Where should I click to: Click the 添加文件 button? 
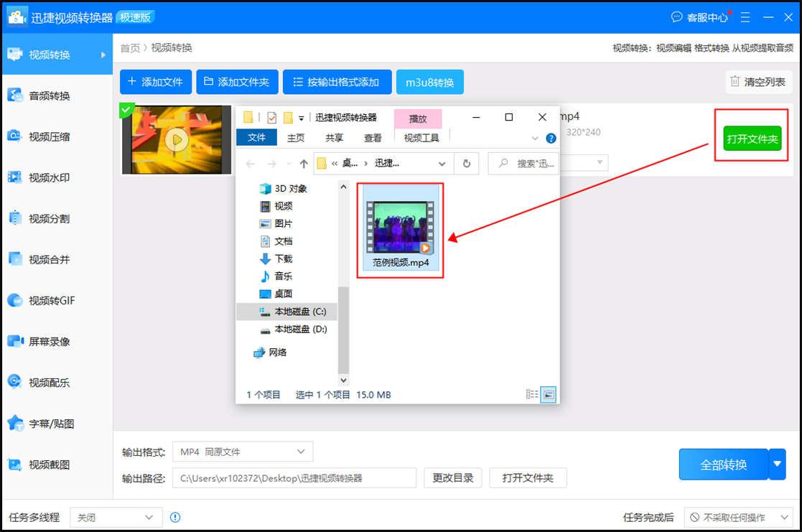coord(156,82)
